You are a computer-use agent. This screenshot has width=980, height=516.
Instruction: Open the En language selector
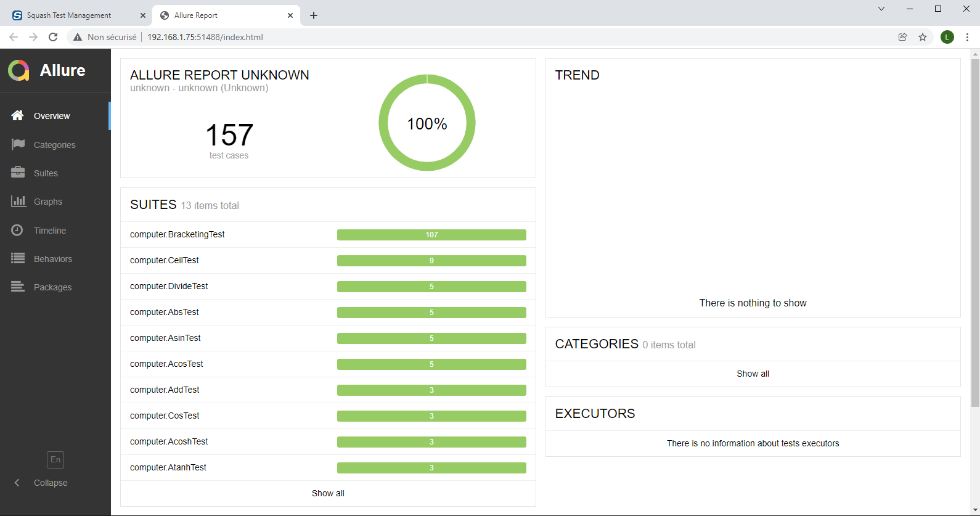[55, 460]
